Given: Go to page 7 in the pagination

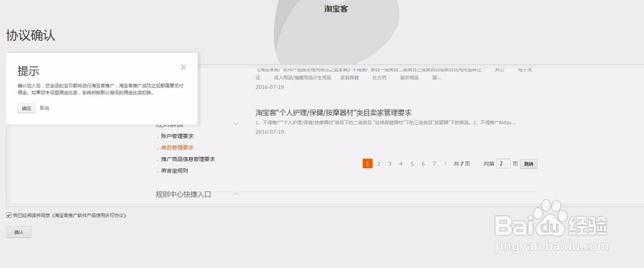Looking at the screenshot, I should 434,164.
